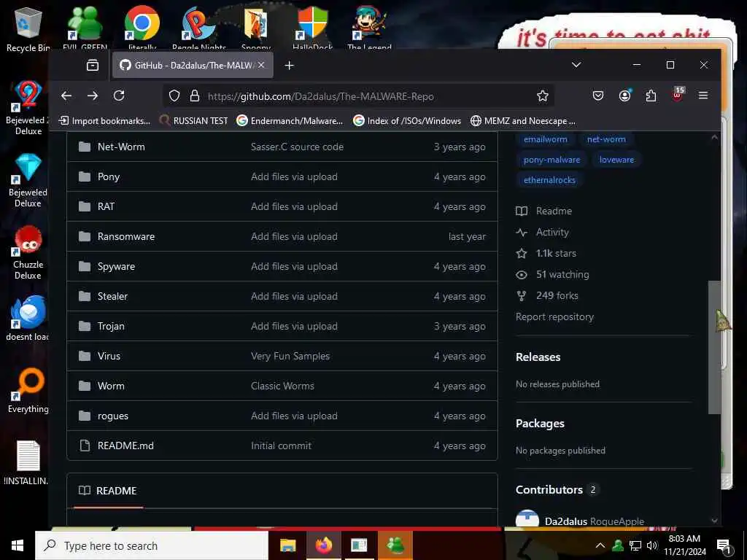Click the Firefox taskbar icon

click(x=323, y=545)
